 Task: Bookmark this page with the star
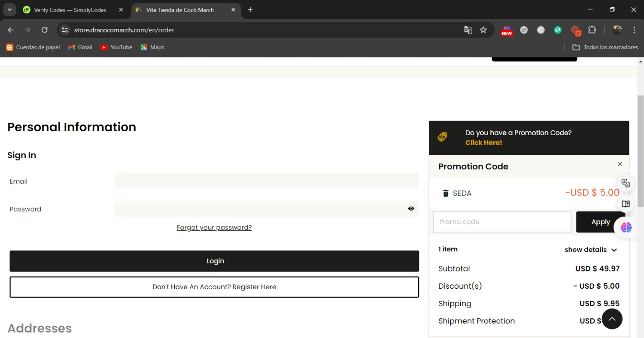(483, 30)
